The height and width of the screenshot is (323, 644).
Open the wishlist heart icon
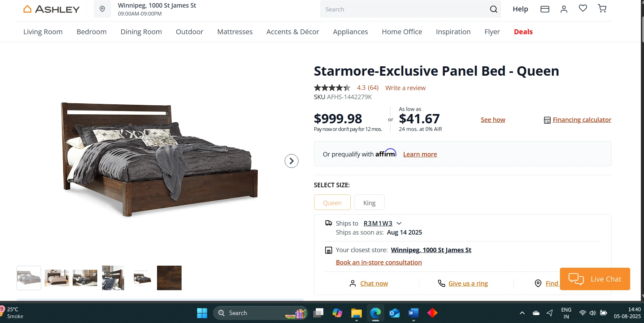[x=583, y=8]
